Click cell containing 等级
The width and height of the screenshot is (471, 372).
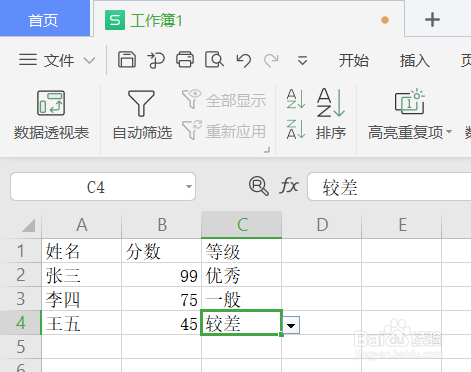242,251
